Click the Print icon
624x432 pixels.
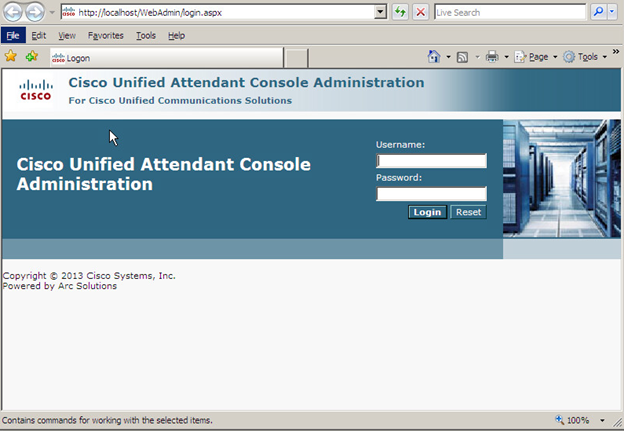coord(492,57)
